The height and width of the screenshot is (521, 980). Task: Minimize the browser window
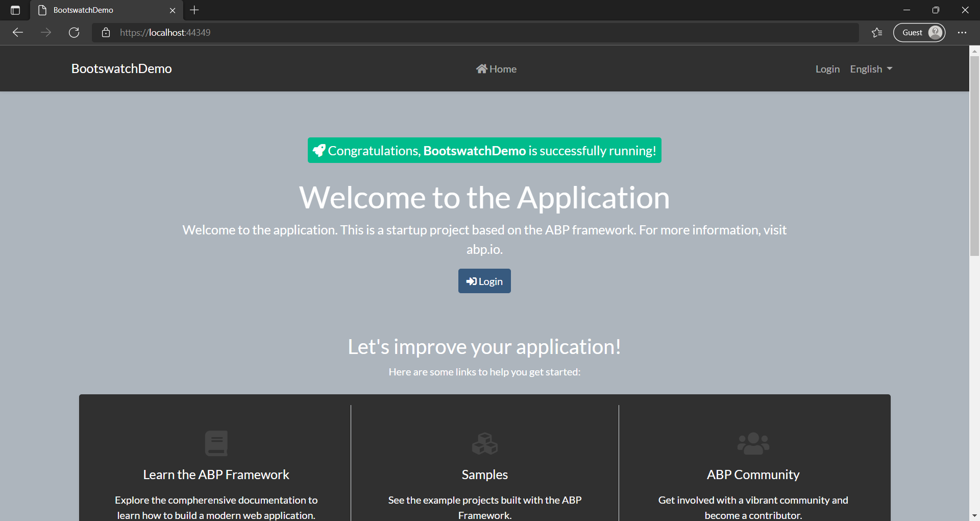tap(906, 10)
